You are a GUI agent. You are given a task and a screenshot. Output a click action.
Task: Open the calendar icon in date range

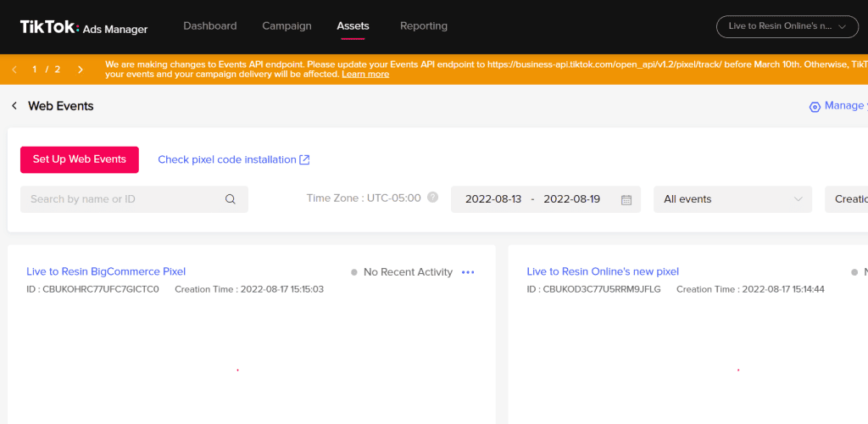(626, 200)
